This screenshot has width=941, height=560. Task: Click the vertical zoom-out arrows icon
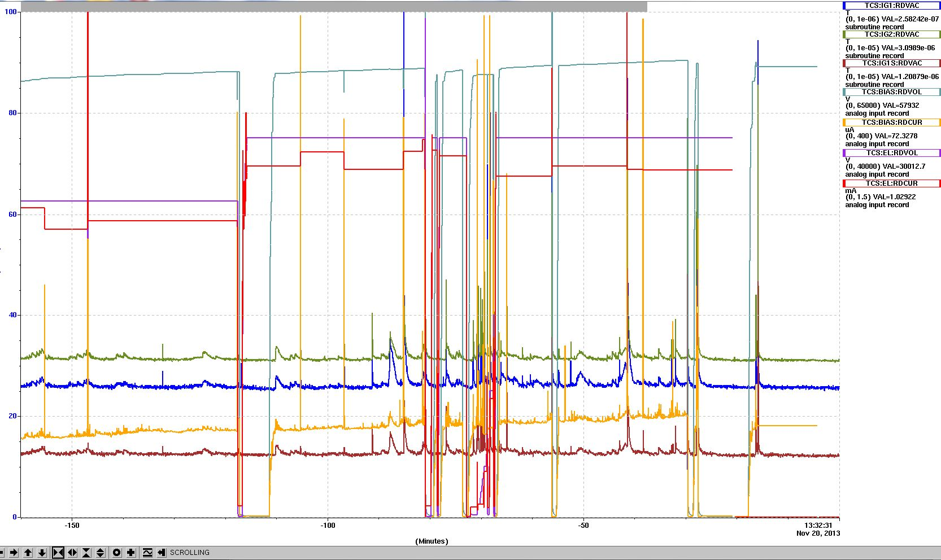tap(101, 553)
